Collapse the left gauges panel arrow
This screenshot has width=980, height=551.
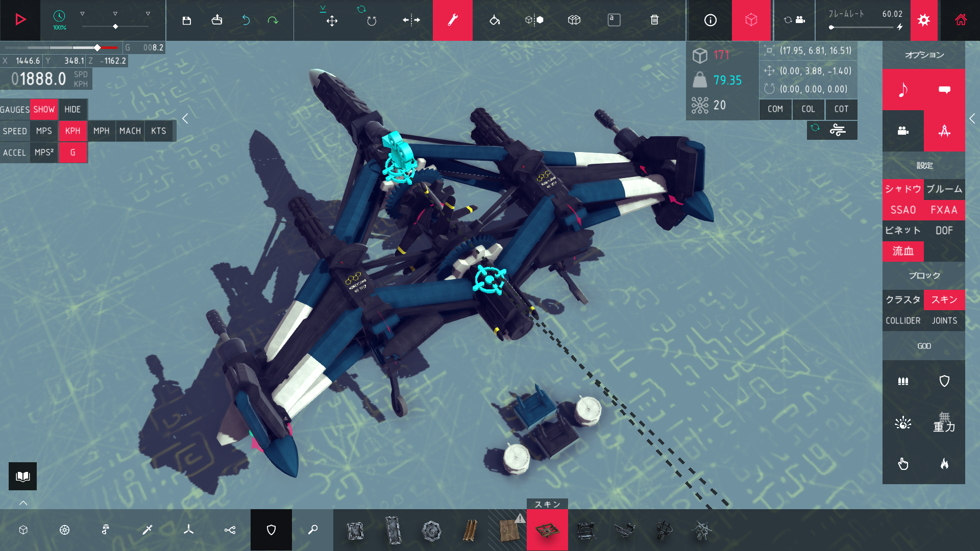185,118
